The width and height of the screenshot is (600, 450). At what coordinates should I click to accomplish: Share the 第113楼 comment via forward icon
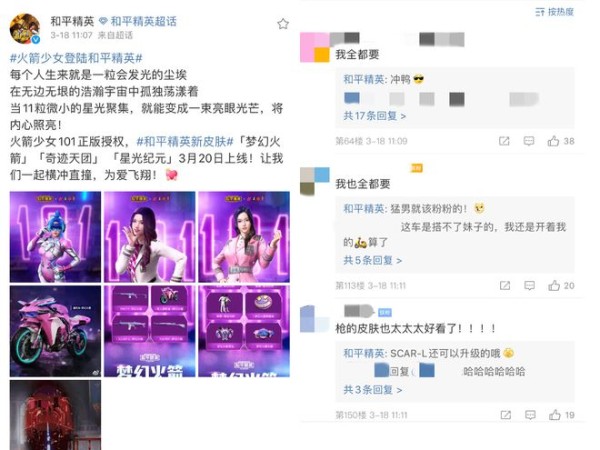(x=505, y=285)
